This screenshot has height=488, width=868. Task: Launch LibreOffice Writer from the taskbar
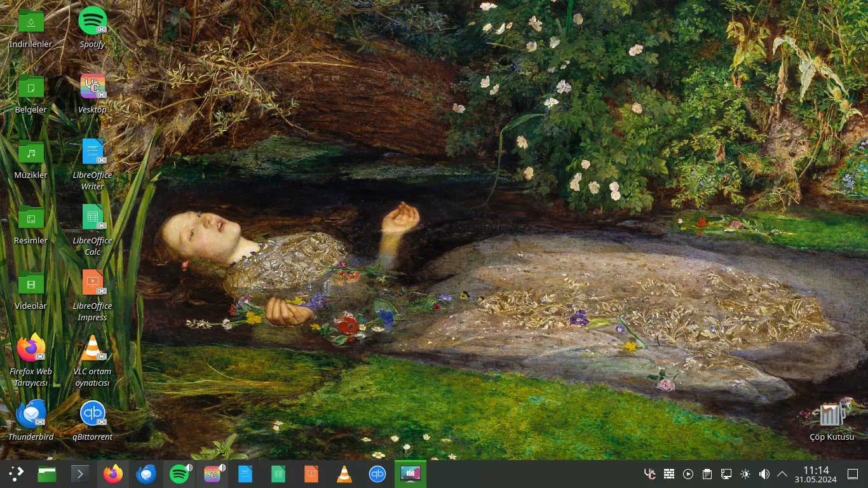245,474
